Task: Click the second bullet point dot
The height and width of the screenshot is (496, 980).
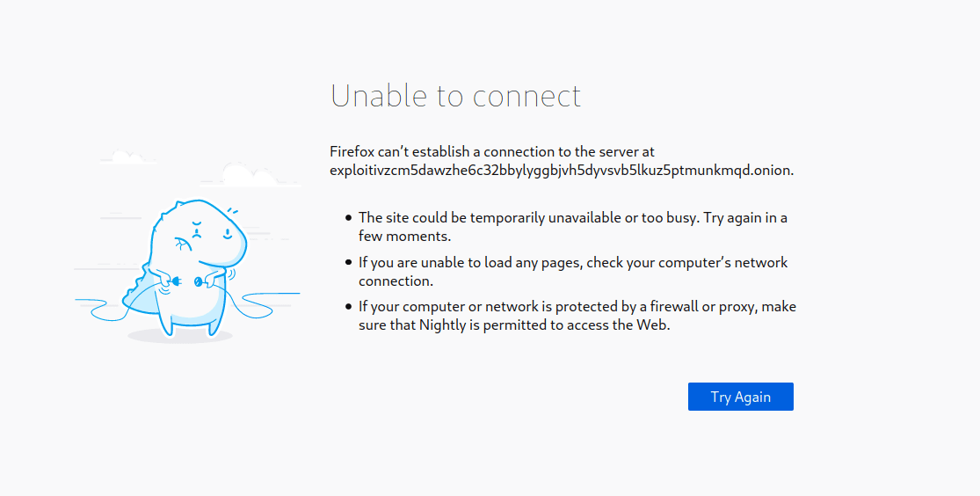Action: [x=348, y=262]
